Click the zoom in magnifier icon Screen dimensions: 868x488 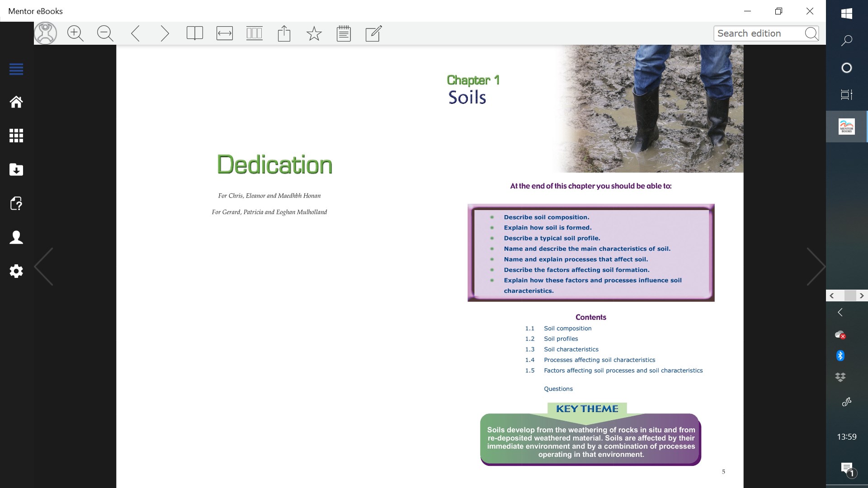pos(75,33)
